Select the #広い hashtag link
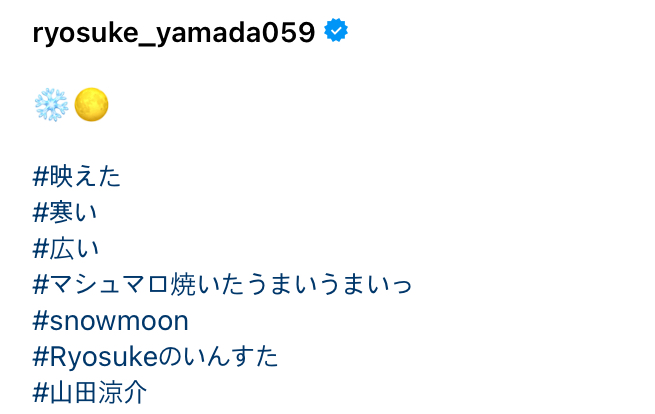The width and height of the screenshot is (655, 414). tap(66, 249)
